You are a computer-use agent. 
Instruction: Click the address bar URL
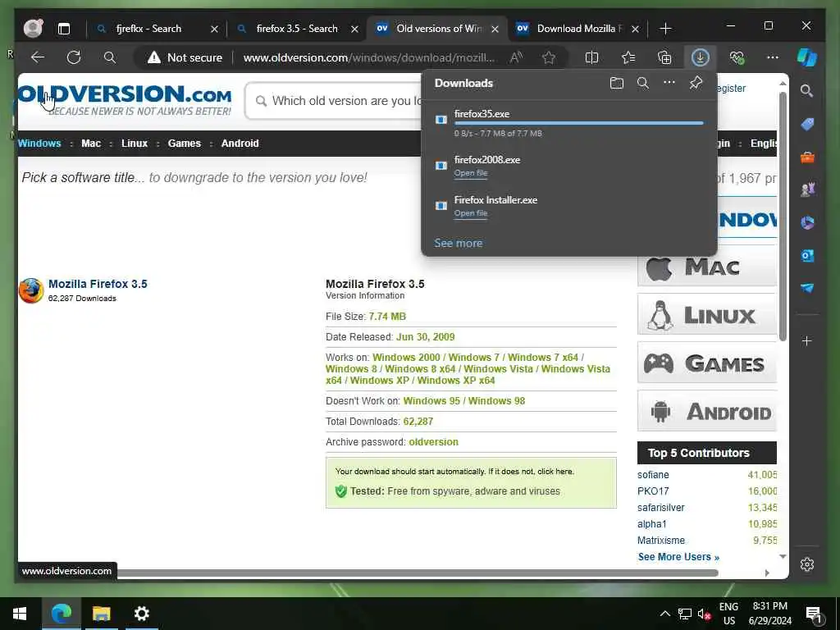point(369,57)
